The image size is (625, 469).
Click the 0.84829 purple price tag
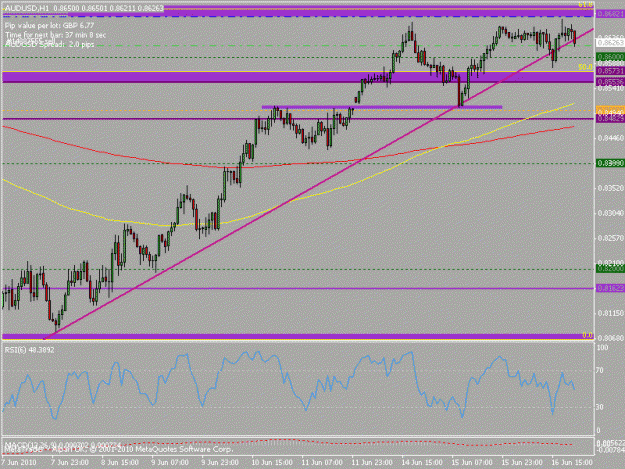click(x=610, y=118)
